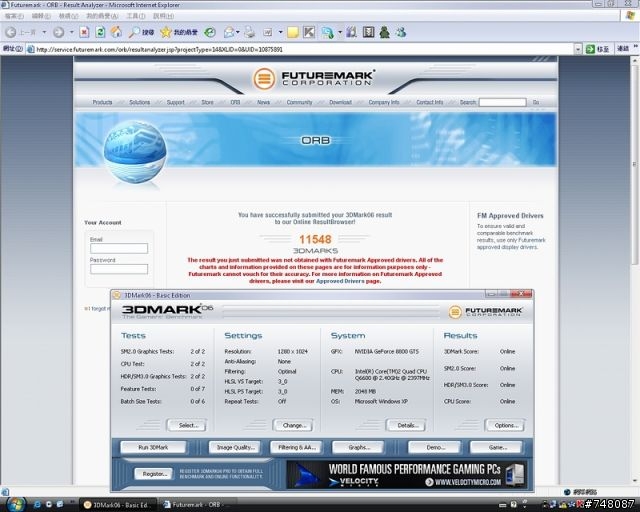The height and width of the screenshot is (512, 640).
Task: Switch to Futuremark ORB taskbar button
Action: pyautogui.click(x=197, y=505)
